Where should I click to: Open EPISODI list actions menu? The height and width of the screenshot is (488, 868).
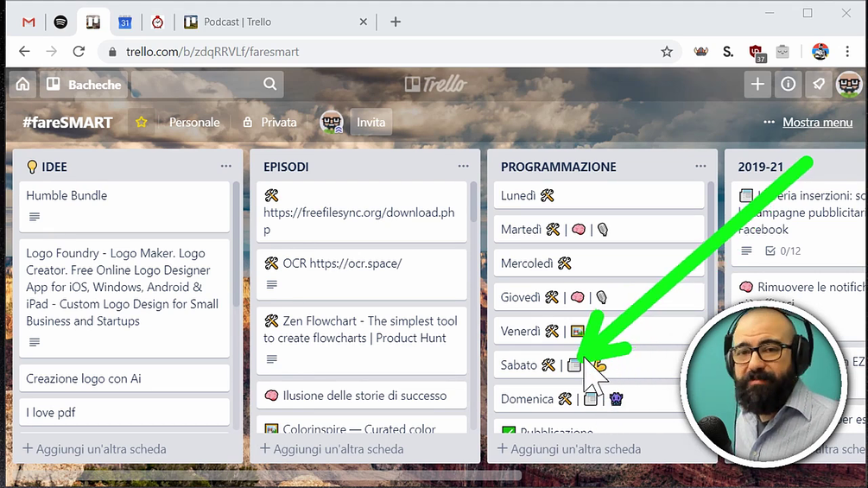(x=463, y=166)
